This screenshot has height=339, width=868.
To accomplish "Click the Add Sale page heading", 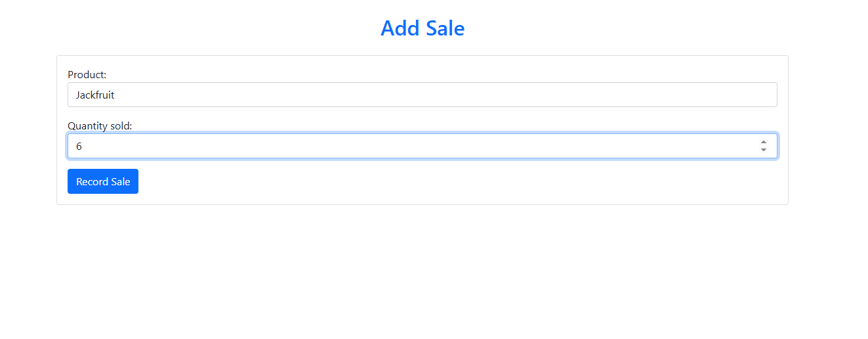I will click(x=423, y=28).
